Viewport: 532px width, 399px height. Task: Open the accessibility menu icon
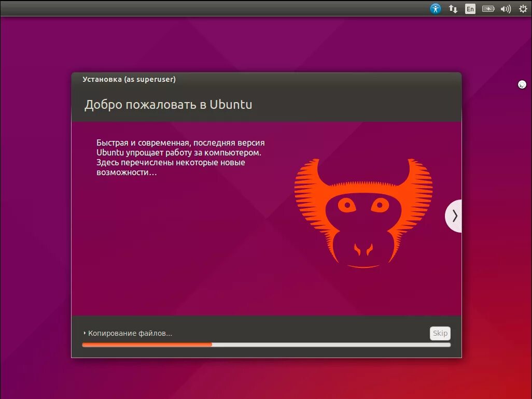point(436,8)
